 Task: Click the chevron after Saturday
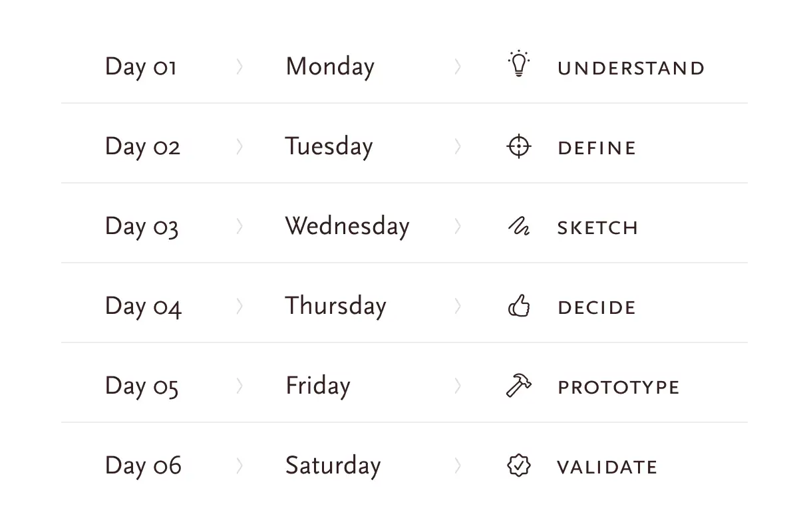(x=457, y=465)
